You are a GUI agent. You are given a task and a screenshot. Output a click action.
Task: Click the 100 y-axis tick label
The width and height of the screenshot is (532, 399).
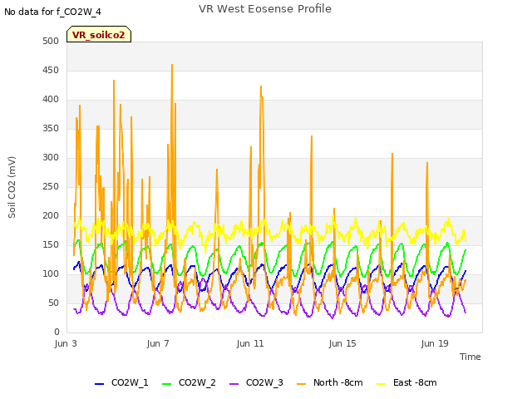coord(51,273)
